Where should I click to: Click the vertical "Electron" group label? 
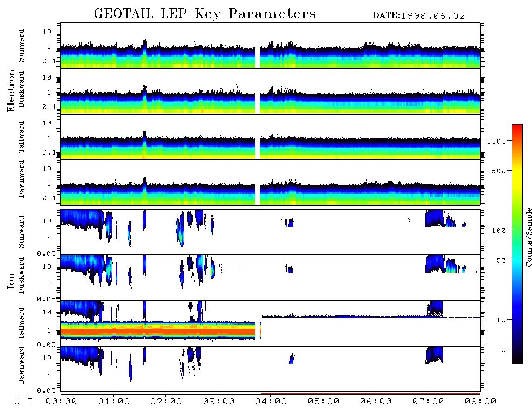(11, 90)
